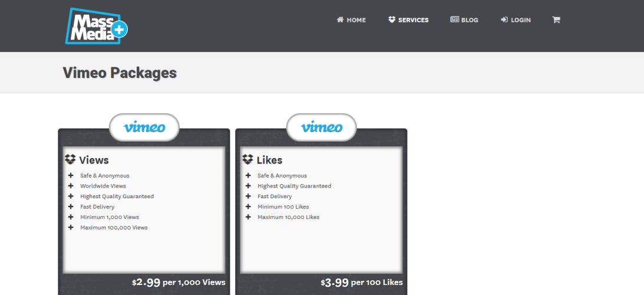Select the Views package heading
Image resolution: width=644 pixels, height=295 pixels.
94,160
